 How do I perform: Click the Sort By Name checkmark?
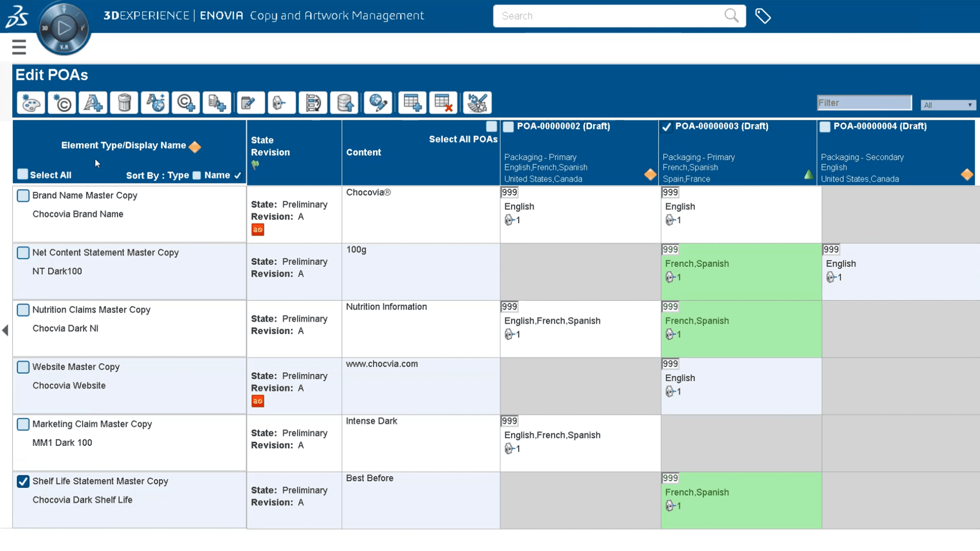pos(237,176)
